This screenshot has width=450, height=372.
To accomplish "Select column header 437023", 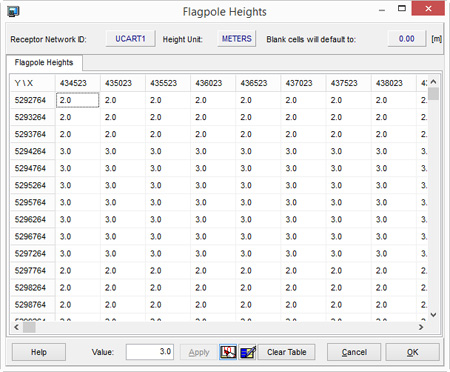I will [x=303, y=83].
